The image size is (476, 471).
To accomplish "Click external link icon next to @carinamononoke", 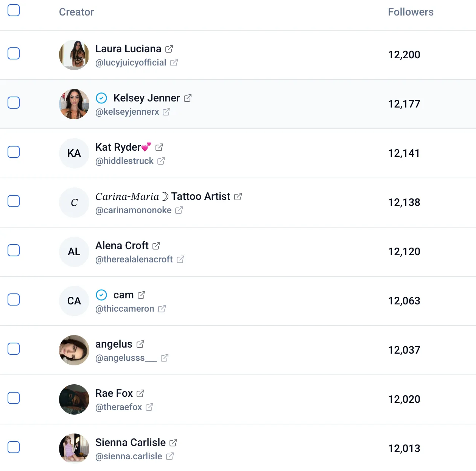I will [179, 210].
